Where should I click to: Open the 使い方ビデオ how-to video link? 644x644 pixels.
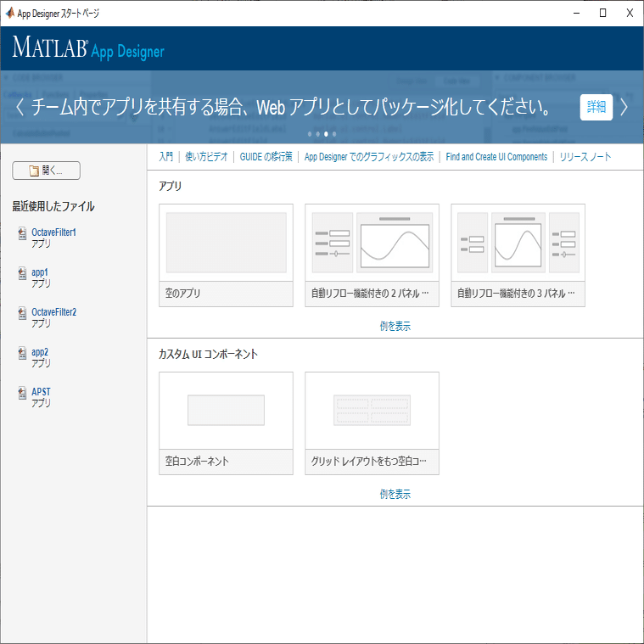click(x=206, y=156)
